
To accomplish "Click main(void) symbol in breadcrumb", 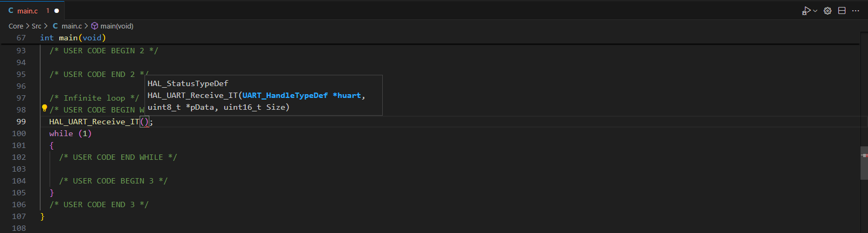I will (116, 26).
